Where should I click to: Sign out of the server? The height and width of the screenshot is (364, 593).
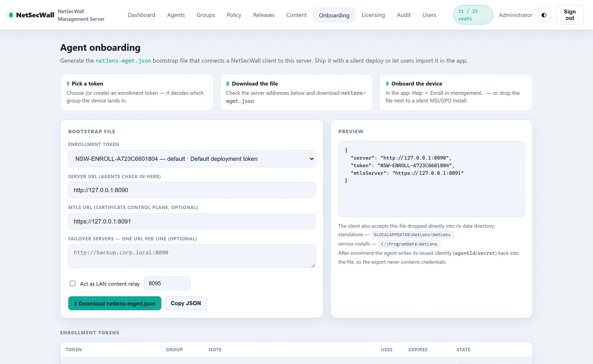click(570, 15)
